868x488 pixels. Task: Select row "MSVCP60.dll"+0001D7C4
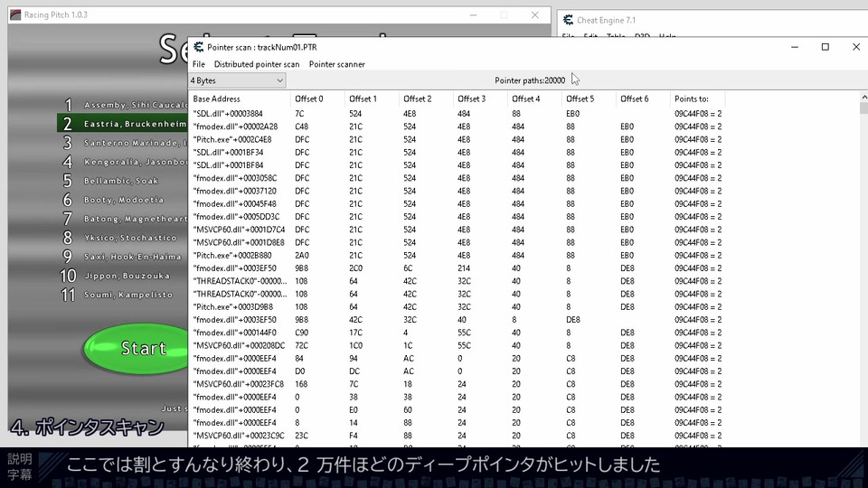click(458, 230)
